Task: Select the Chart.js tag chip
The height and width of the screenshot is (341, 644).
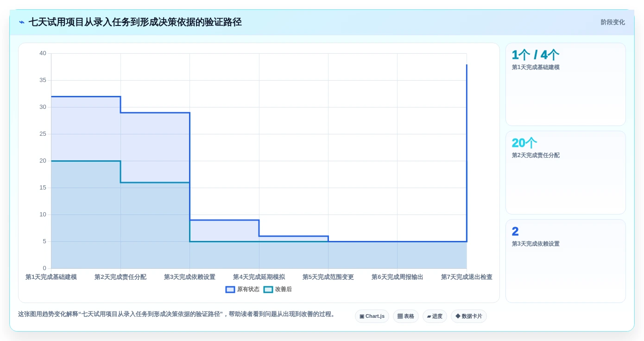Action: (372, 316)
